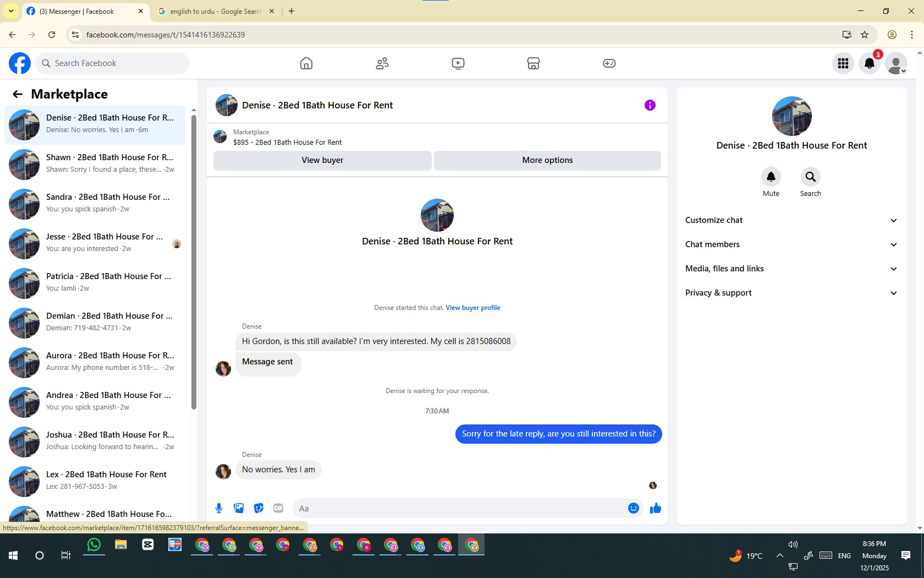This screenshot has width=924, height=578.
Task: Click the conversation list scrollbar
Action: tap(194, 261)
